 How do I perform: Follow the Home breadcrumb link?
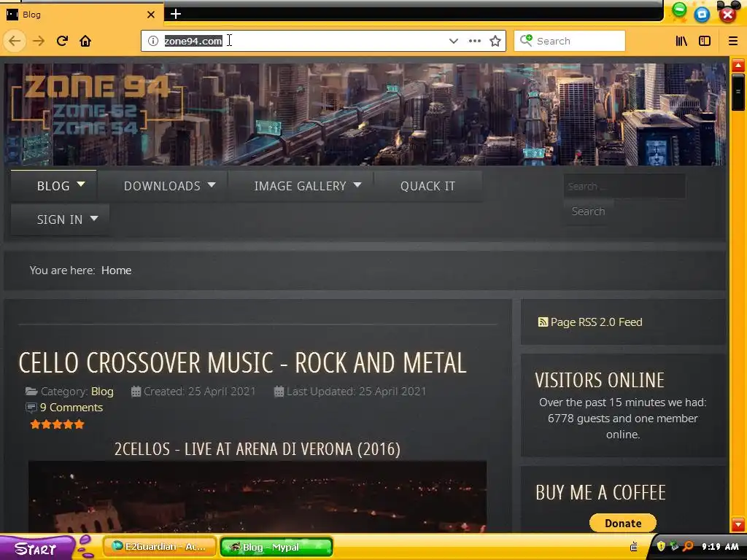coord(116,271)
